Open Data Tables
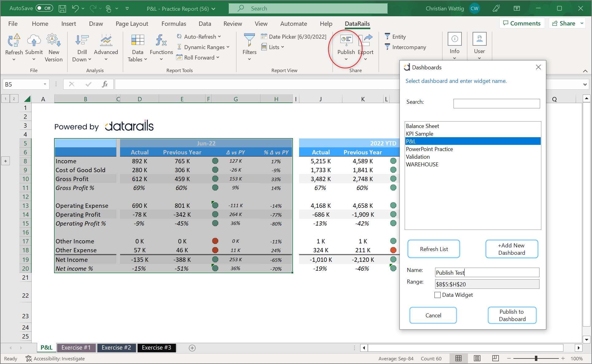This screenshot has height=364, width=592. point(137,48)
